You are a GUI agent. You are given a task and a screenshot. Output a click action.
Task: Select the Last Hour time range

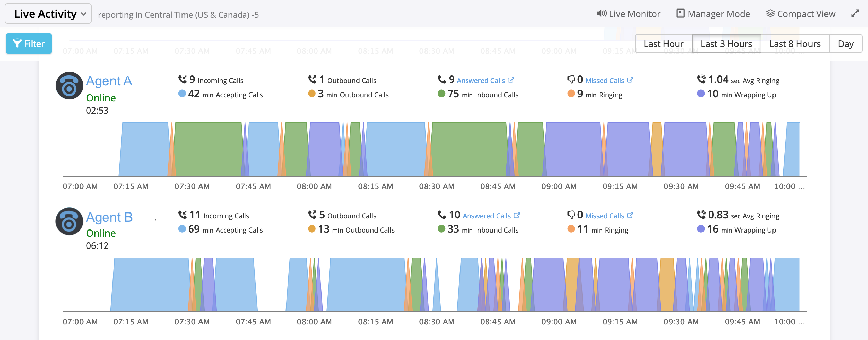[663, 44]
